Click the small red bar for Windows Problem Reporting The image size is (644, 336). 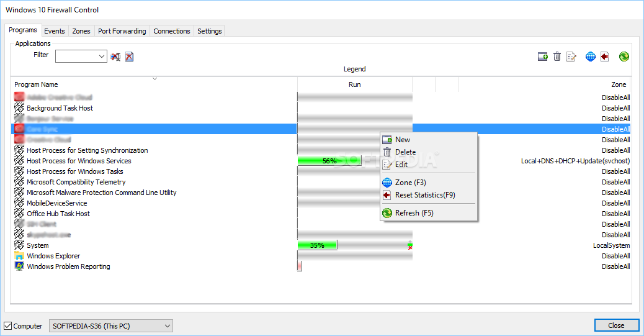pos(300,266)
